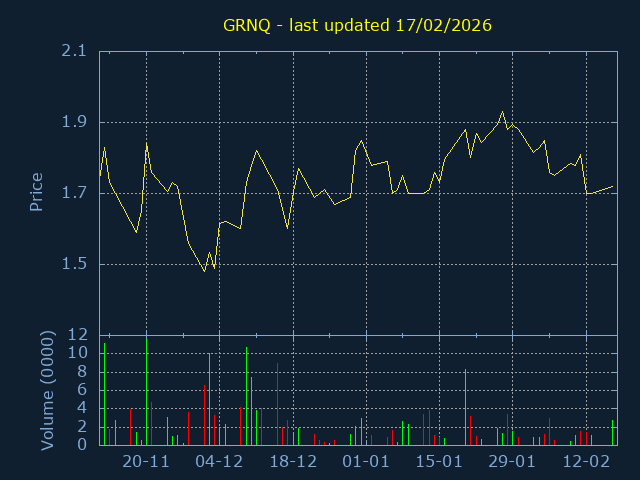Click the 10 volume tick label
The width and height of the screenshot is (640, 480).
coord(78,353)
